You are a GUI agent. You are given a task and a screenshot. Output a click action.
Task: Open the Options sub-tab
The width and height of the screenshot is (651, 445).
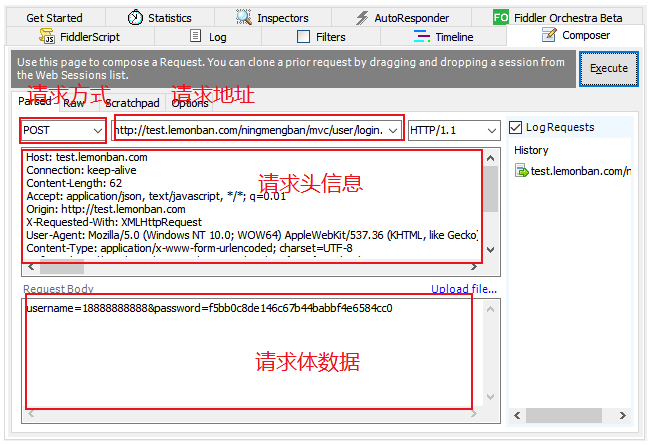pyautogui.click(x=190, y=103)
